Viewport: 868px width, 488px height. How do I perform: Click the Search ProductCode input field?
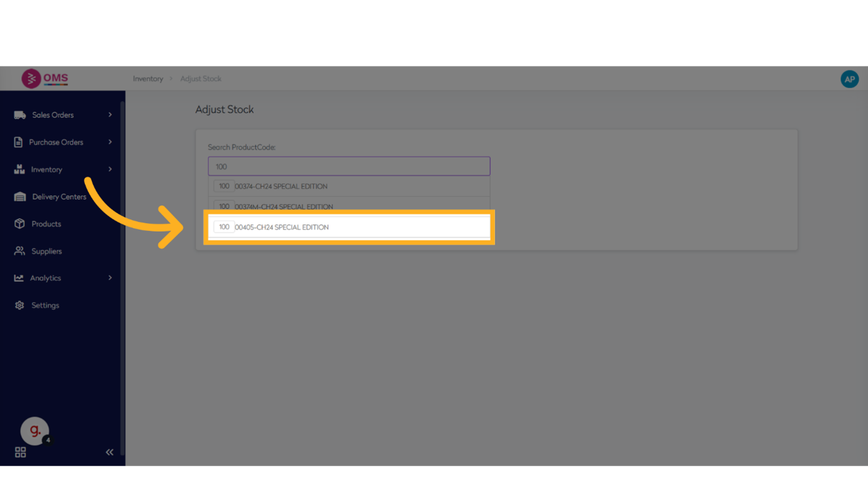click(349, 167)
